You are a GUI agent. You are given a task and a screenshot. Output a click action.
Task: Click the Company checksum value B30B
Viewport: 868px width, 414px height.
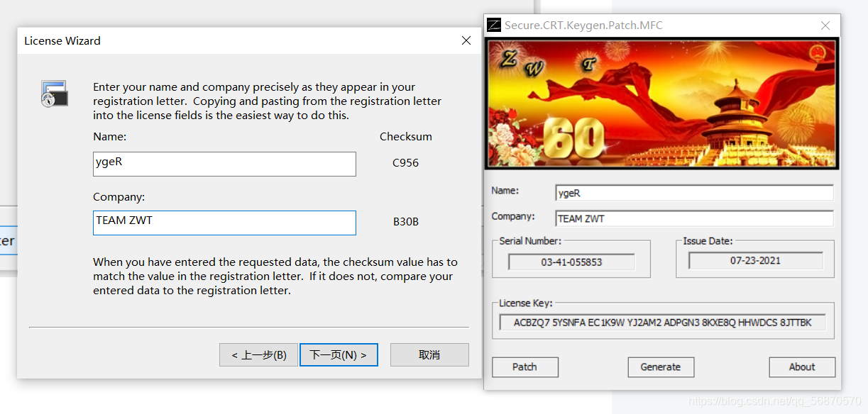[x=406, y=222]
